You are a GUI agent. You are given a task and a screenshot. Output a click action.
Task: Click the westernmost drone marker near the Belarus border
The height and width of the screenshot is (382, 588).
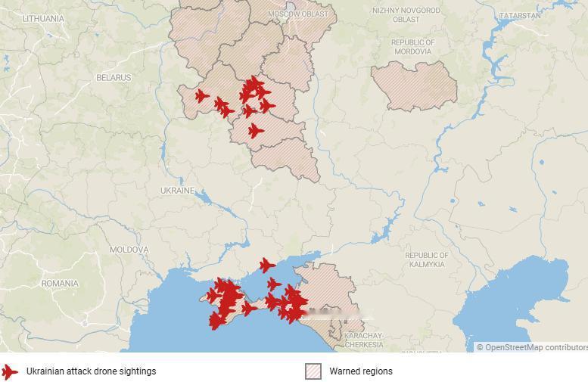(202, 96)
